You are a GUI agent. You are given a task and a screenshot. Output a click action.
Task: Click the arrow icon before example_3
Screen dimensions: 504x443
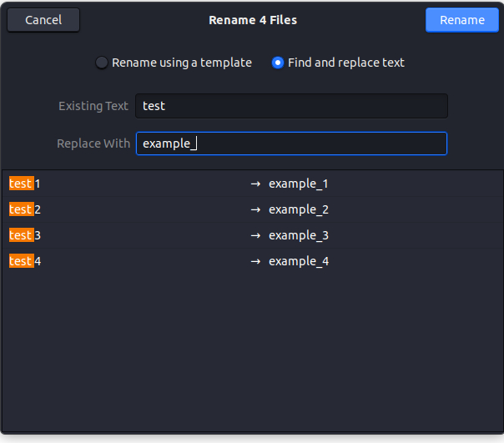coord(255,235)
